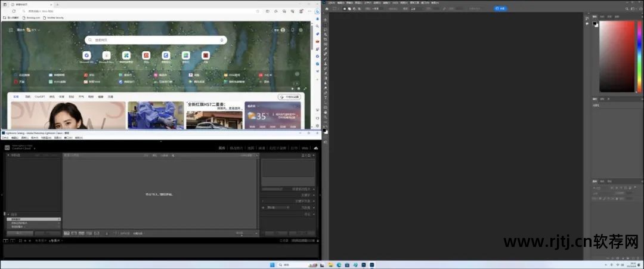Open a new tab in Edge
644x269 pixels.
point(57,4)
